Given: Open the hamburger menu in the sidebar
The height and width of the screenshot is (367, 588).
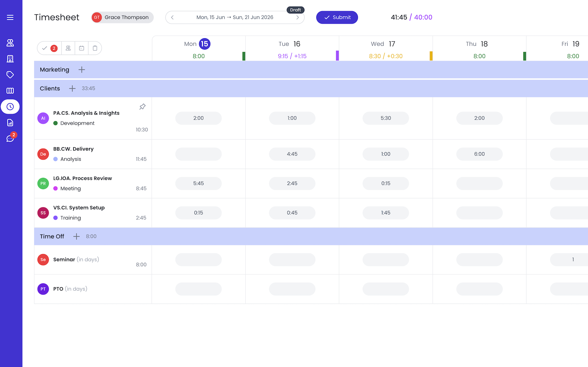Looking at the screenshot, I should [10, 17].
